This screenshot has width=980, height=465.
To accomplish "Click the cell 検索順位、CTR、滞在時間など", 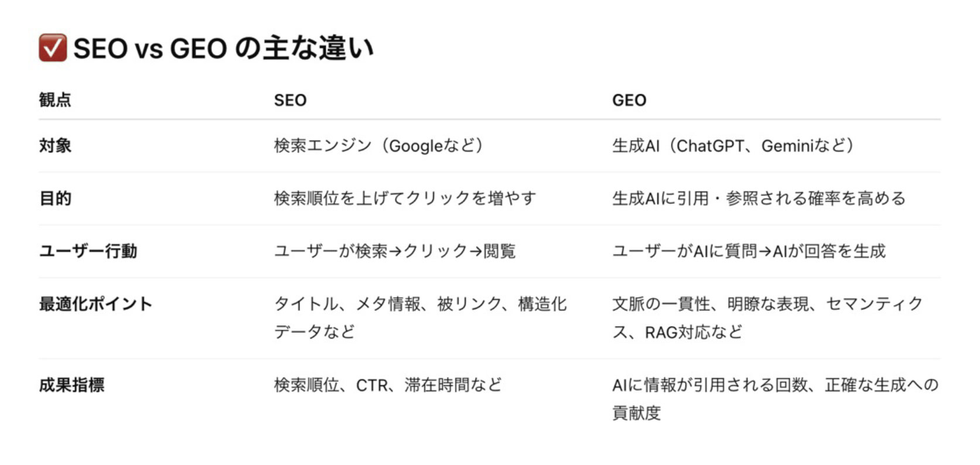I will (x=388, y=385).
